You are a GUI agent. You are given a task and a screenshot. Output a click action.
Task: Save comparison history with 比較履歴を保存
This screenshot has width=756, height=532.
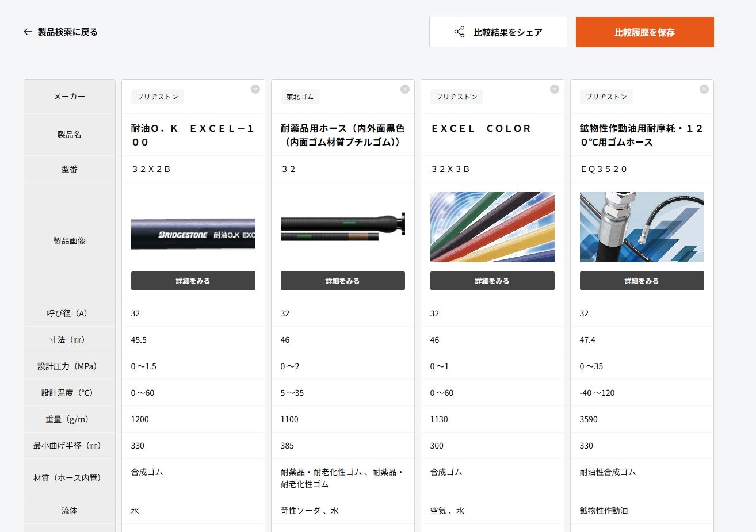pos(645,32)
